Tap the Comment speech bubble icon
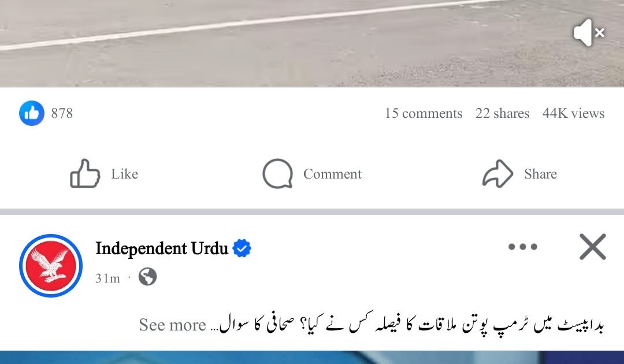 tap(277, 173)
